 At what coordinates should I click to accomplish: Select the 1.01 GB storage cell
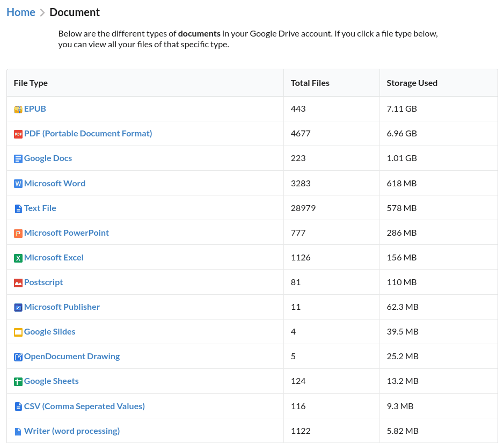click(x=439, y=158)
